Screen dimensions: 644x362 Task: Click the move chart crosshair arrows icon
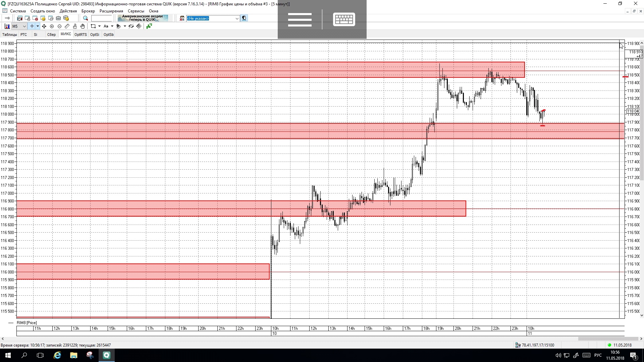[44, 26]
